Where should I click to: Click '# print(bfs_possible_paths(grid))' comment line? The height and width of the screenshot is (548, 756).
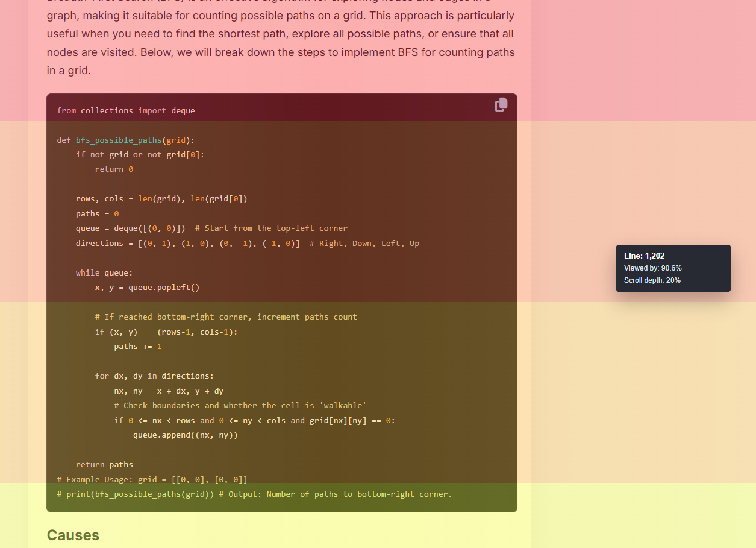tap(254, 494)
